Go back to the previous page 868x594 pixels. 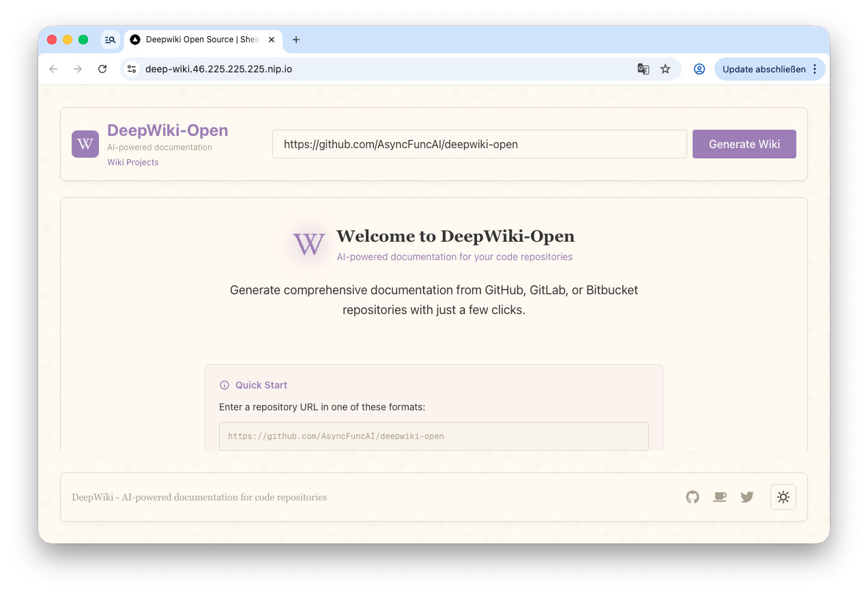53,69
